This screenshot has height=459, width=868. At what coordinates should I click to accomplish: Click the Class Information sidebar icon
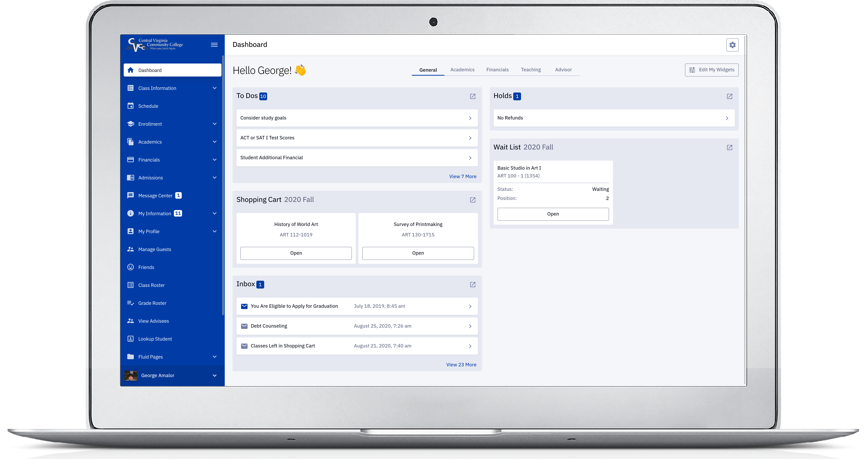(x=130, y=88)
